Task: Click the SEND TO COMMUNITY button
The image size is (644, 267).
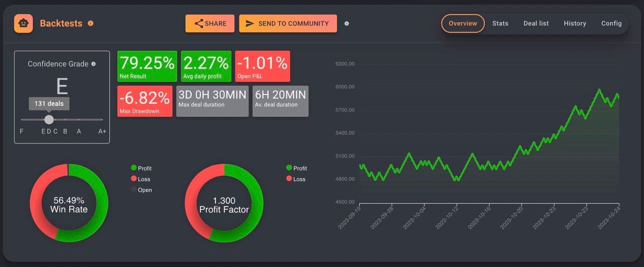Action: coord(288,24)
